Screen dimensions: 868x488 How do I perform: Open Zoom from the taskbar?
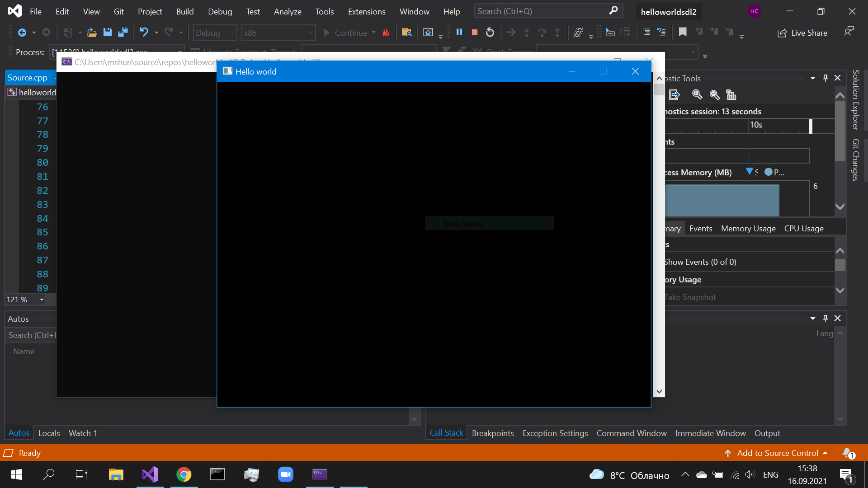click(286, 474)
